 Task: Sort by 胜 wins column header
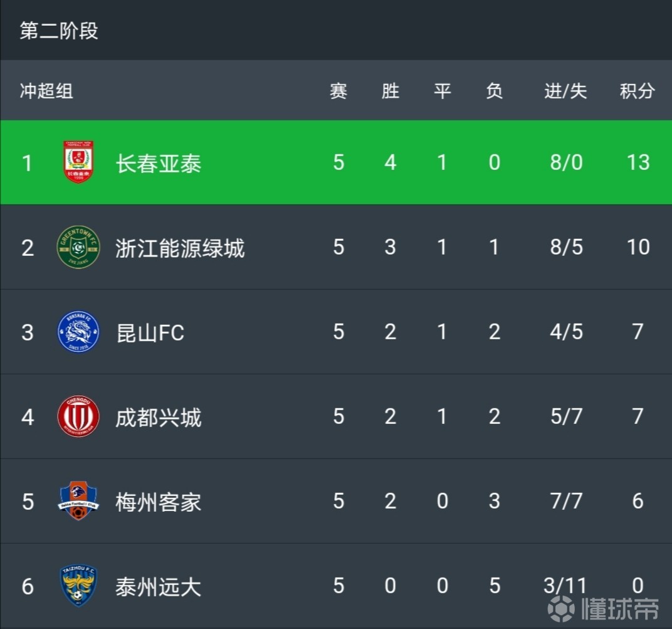click(x=390, y=91)
